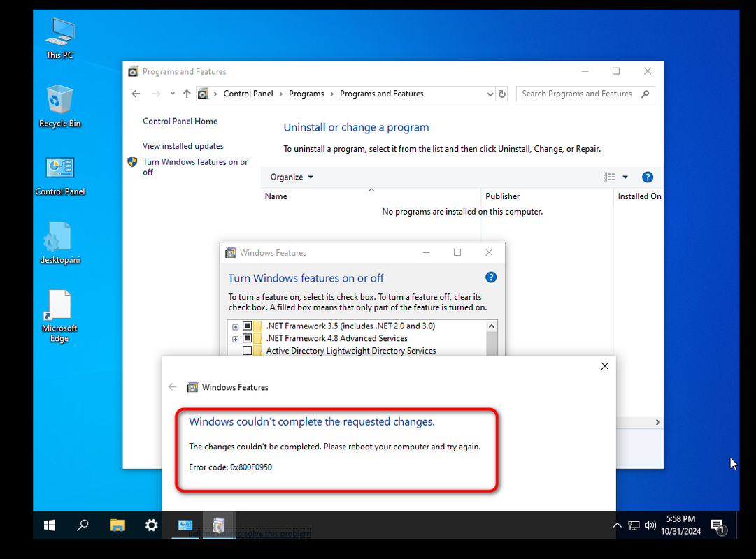This screenshot has width=756, height=559.
Task: Go back in Programs and Features
Action: point(136,94)
